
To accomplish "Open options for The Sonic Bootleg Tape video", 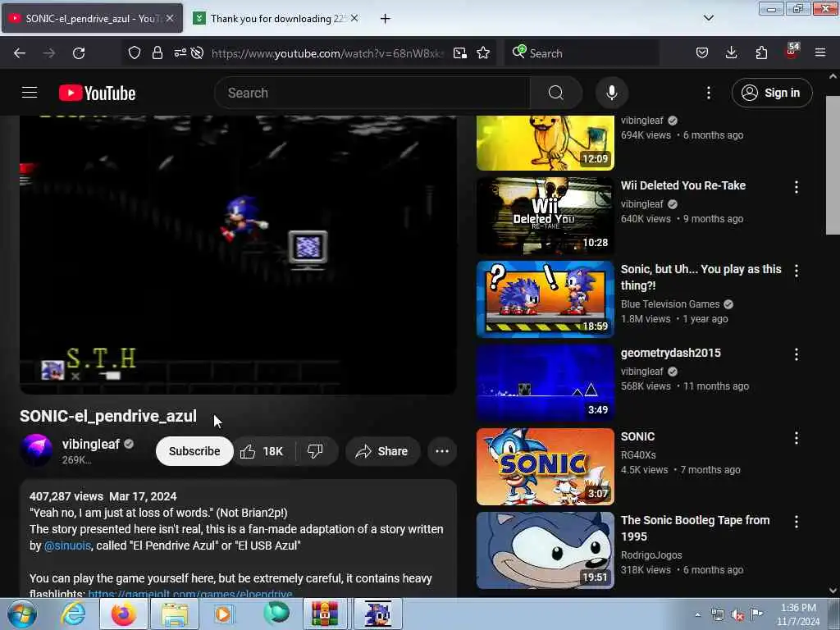I will (x=796, y=521).
